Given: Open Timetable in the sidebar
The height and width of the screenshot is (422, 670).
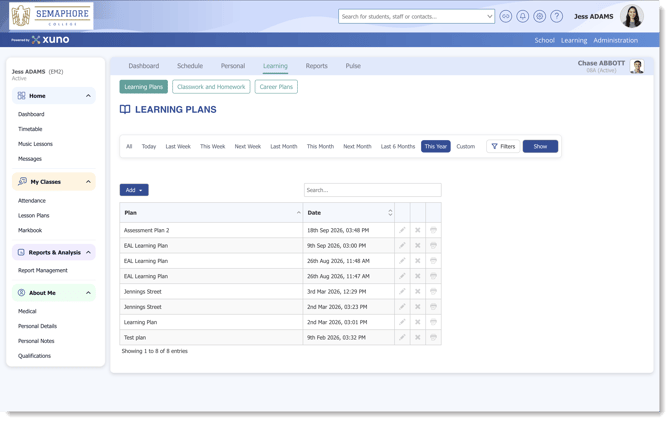Looking at the screenshot, I should click(30, 129).
